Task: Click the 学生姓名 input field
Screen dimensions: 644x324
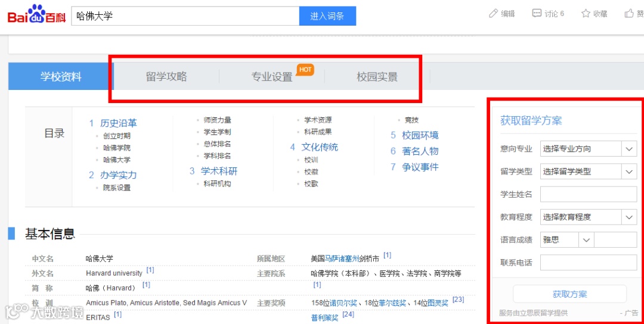Action: pyautogui.click(x=588, y=194)
